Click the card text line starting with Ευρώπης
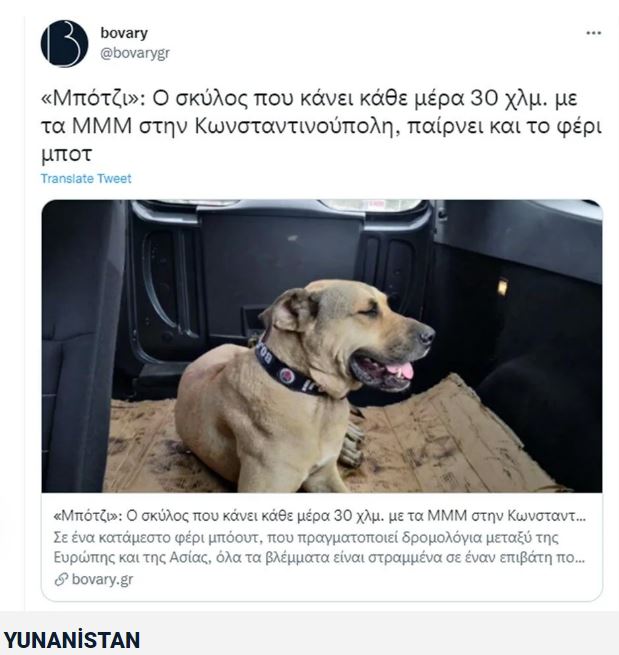Image resolution: width=619 pixels, height=655 pixels. [320, 558]
